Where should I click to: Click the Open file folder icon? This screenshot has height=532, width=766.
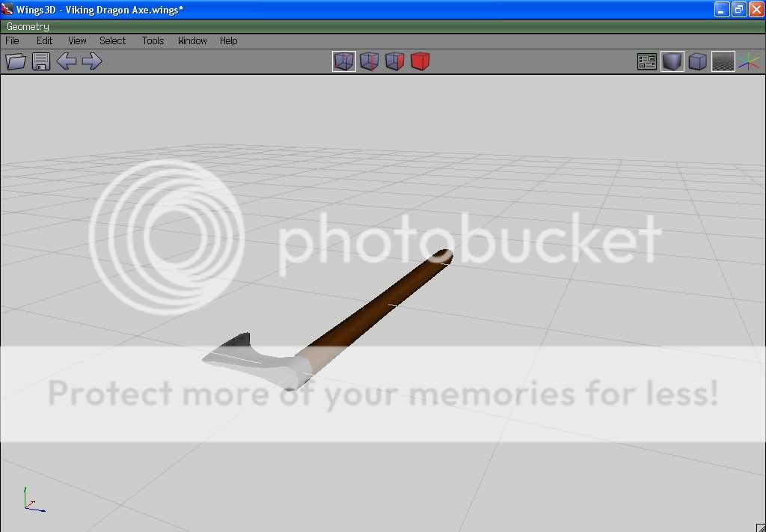tap(16, 61)
